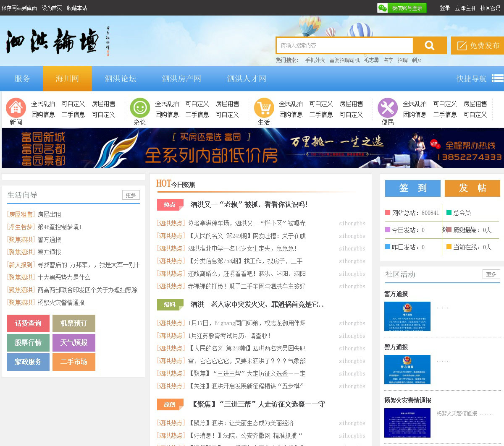Expand 更多 in the 社区活动 panel
Screen dimensions: 504x446
pyautogui.click(x=491, y=274)
